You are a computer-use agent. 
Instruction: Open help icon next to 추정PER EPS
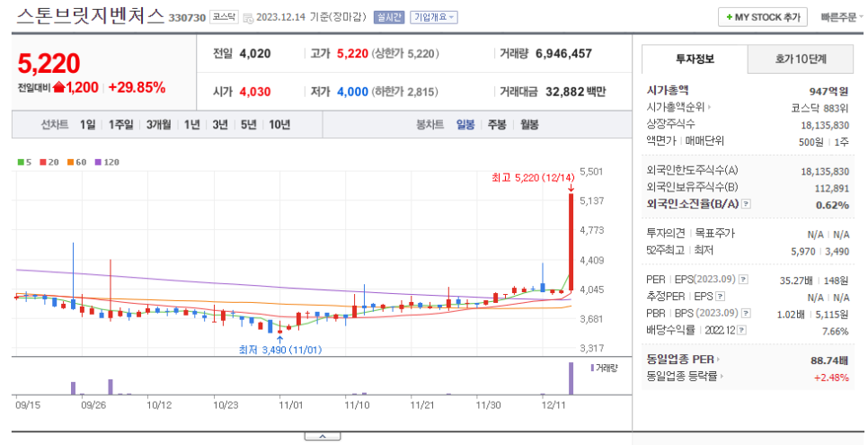coord(720,297)
